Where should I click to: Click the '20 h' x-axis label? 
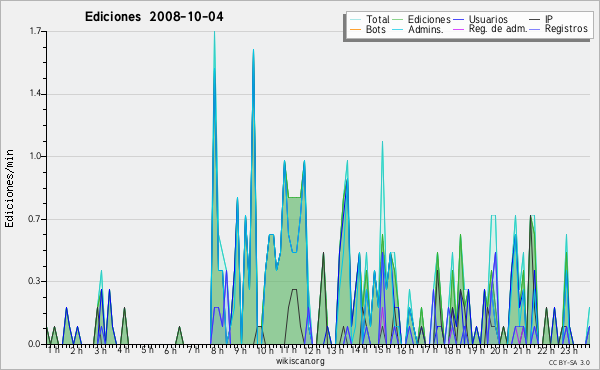click(x=499, y=350)
